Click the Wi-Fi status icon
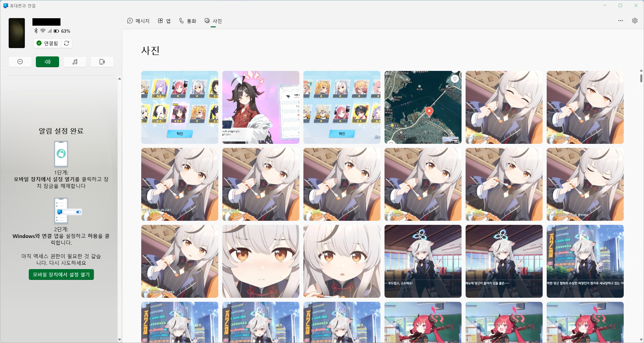The height and width of the screenshot is (343, 644). [x=43, y=31]
